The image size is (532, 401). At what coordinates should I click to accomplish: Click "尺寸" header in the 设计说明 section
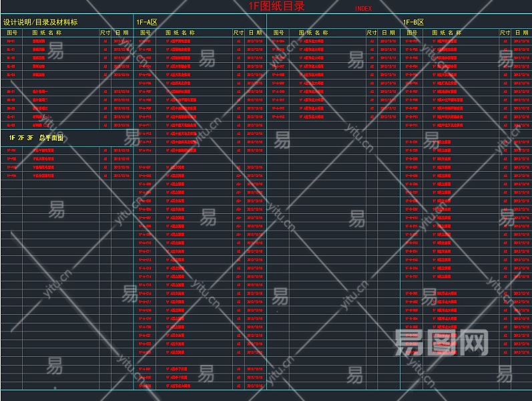pos(105,33)
